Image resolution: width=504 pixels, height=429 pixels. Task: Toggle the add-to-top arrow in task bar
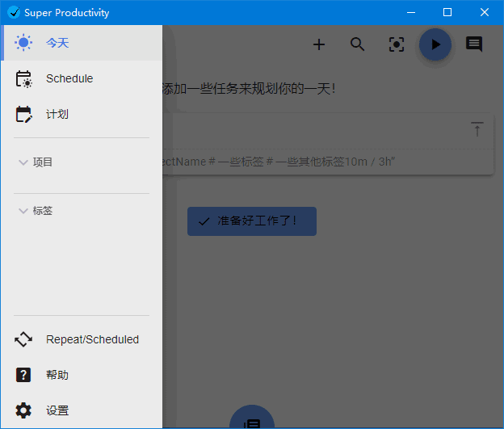(477, 129)
